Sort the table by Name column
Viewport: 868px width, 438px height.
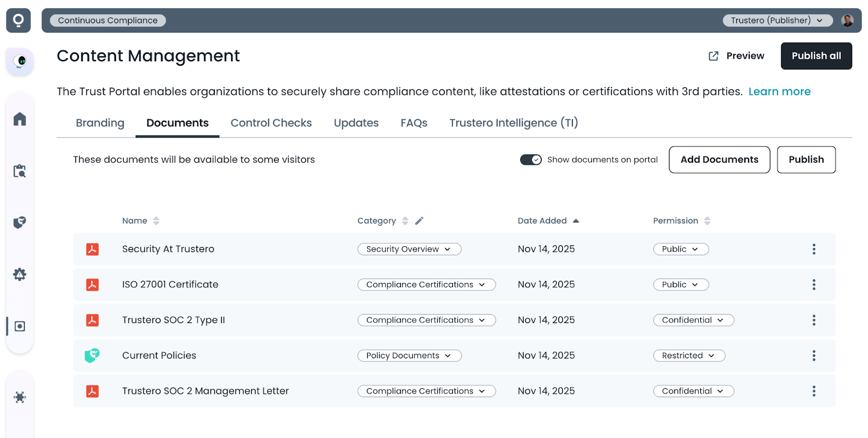point(156,221)
